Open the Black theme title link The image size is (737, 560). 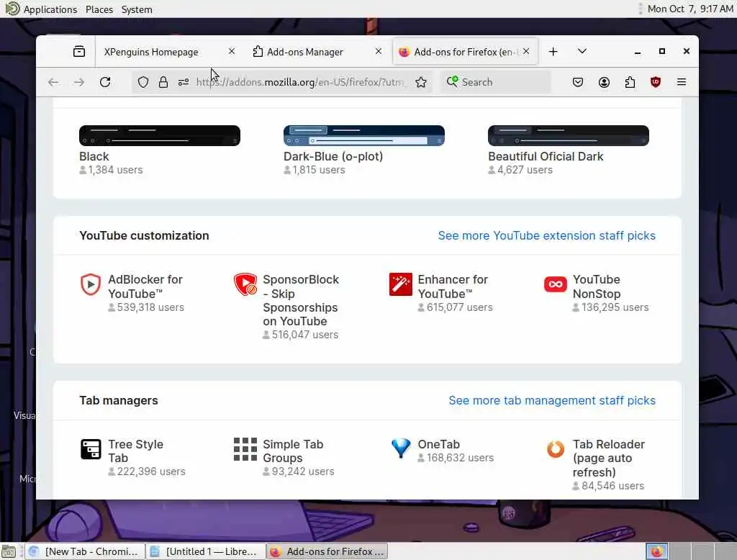point(94,157)
